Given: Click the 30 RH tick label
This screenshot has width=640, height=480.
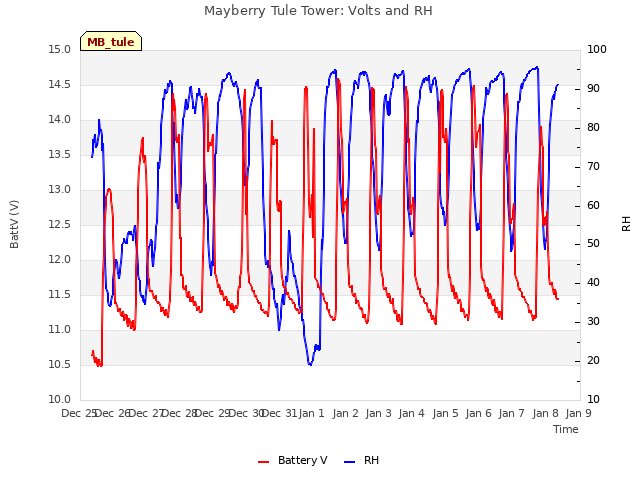Looking at the screenshot, I should coord(593,322).
